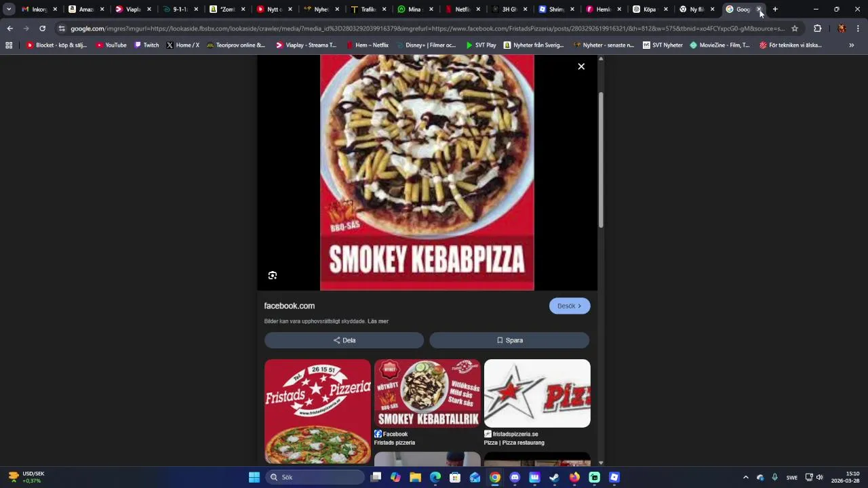Screen dimensions: 868x488
Task: Open the Fristads Pizzeria logo thumbnail
Action: point(317,411)
